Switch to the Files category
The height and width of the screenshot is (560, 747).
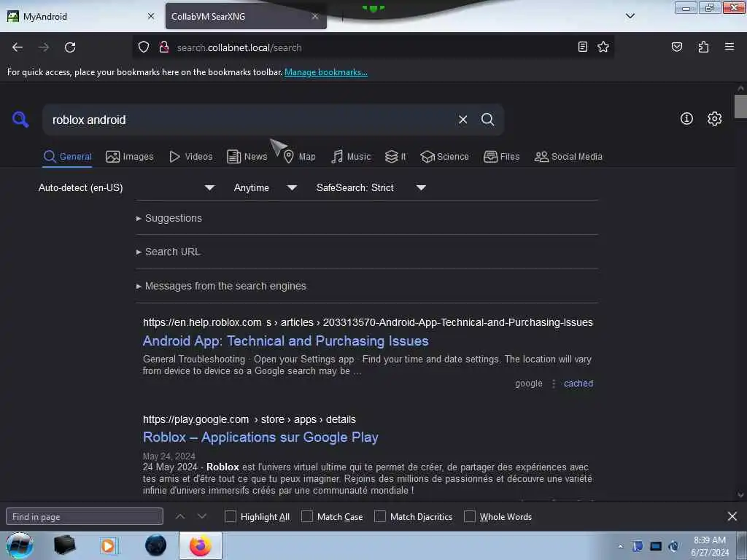point(501,157)
